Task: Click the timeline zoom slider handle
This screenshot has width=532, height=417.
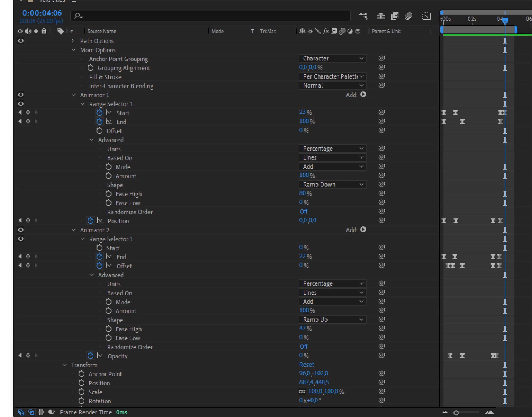Action: tap(456, 413)
